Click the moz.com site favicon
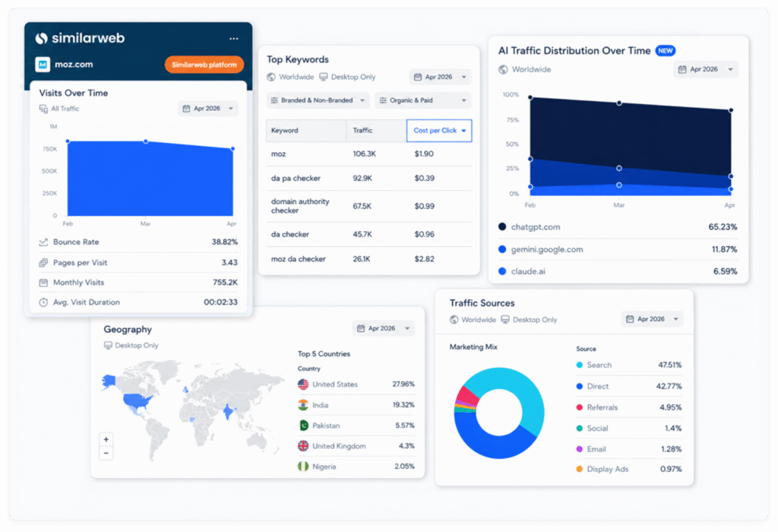The image size is (778, 532). click(x=43, y=65)
